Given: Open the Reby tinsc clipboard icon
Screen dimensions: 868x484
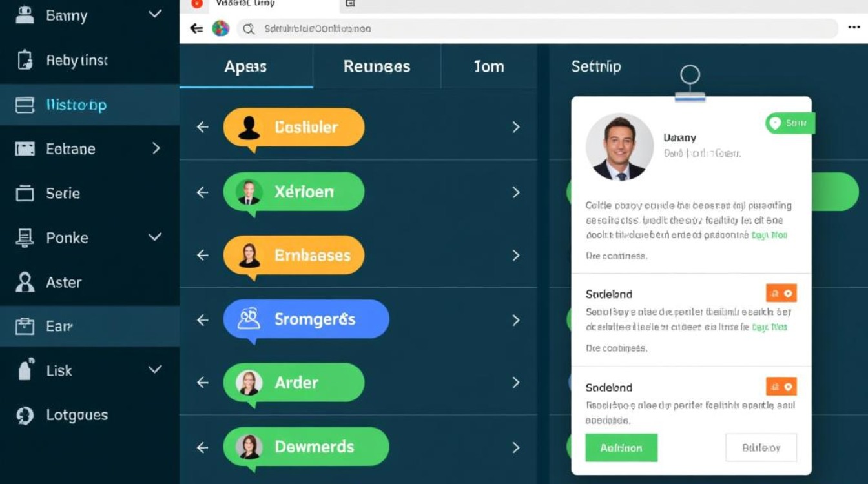Looking at the screenshot, I should point(25,60).
